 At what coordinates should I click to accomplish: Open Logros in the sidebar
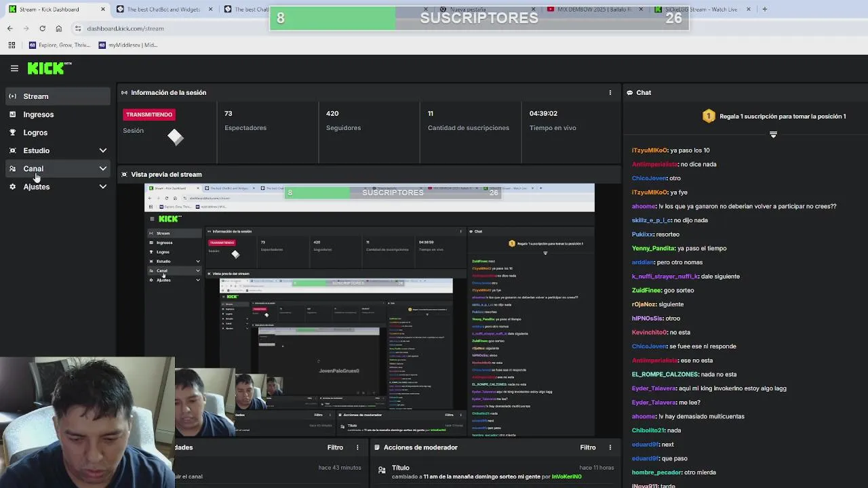pyautogui.click(x=58, y=133)
